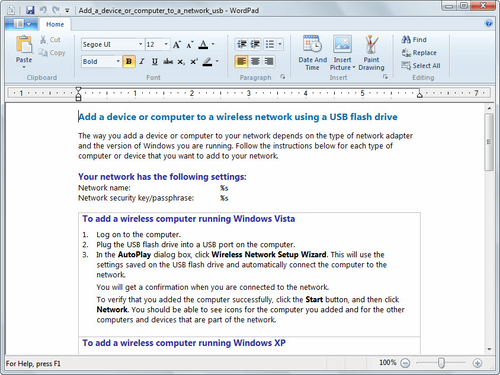Viewport: 500px width, 375px height.
Task: Toggle Underline formatting
Action: pyautogui.click(x=155, y=62)
